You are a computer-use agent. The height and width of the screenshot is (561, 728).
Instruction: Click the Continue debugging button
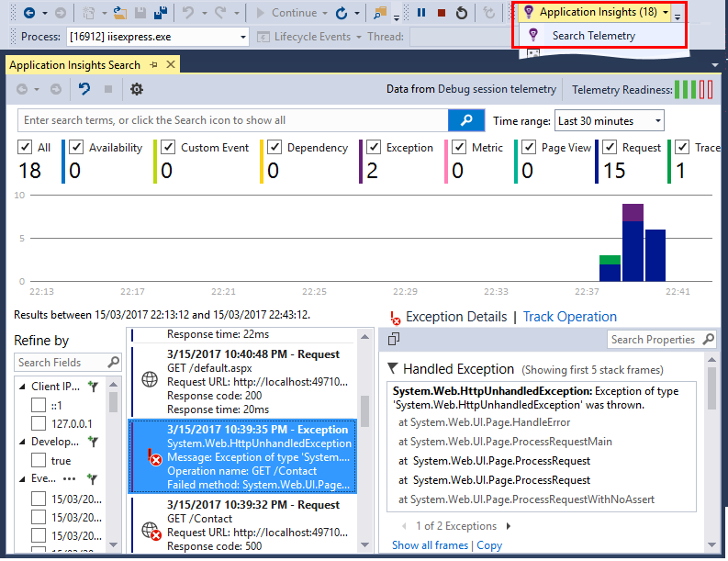pyautogui.click(x=287, y=13)
